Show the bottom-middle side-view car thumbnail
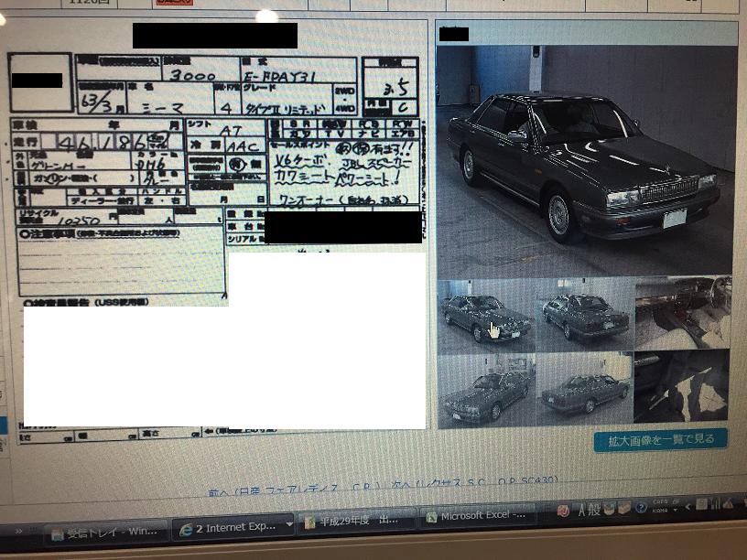This screenshot has height=560, width=747. (584, 391)
